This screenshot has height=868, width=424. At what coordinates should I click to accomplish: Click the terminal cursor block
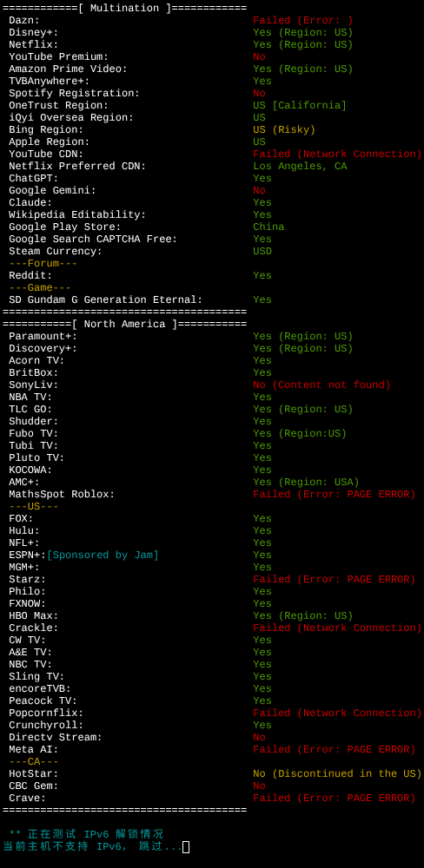click(x=186, y=847)
